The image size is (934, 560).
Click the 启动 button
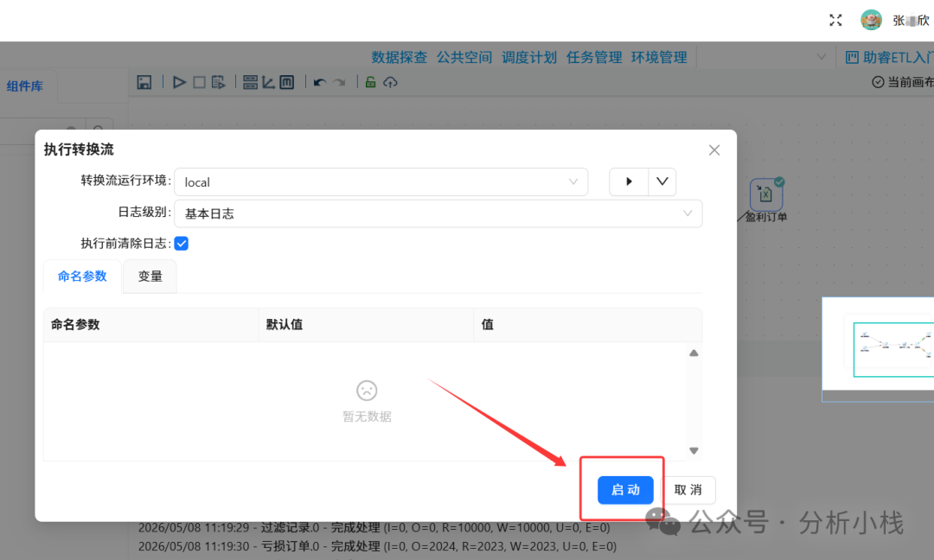tap(625, 490)
